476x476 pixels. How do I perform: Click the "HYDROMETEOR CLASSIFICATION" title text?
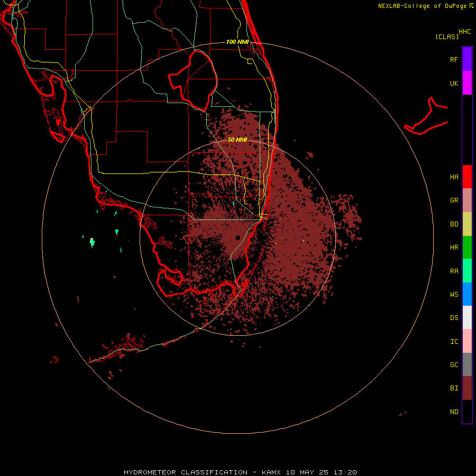pos(186,472)
